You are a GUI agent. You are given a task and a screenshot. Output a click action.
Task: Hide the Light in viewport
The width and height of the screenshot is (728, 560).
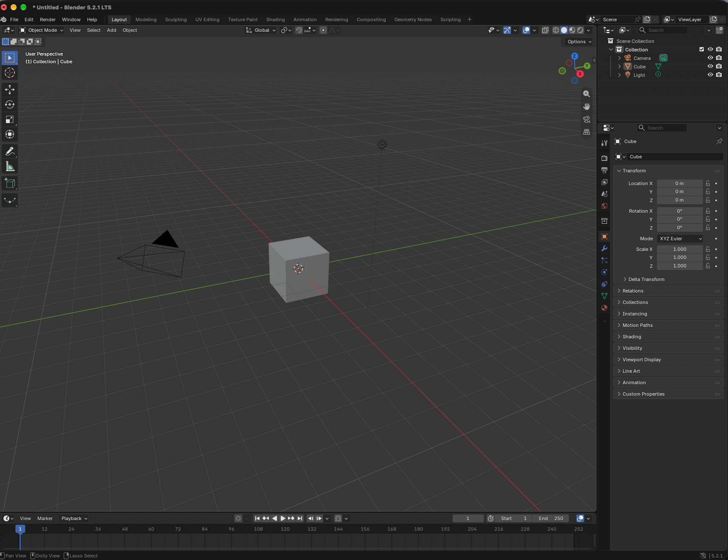(710, 75)
